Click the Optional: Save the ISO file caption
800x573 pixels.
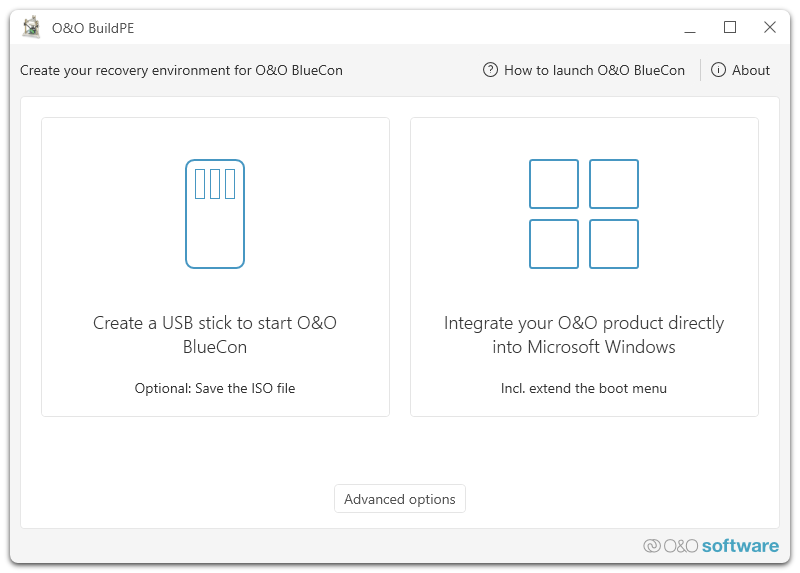[x=215, y=388]
